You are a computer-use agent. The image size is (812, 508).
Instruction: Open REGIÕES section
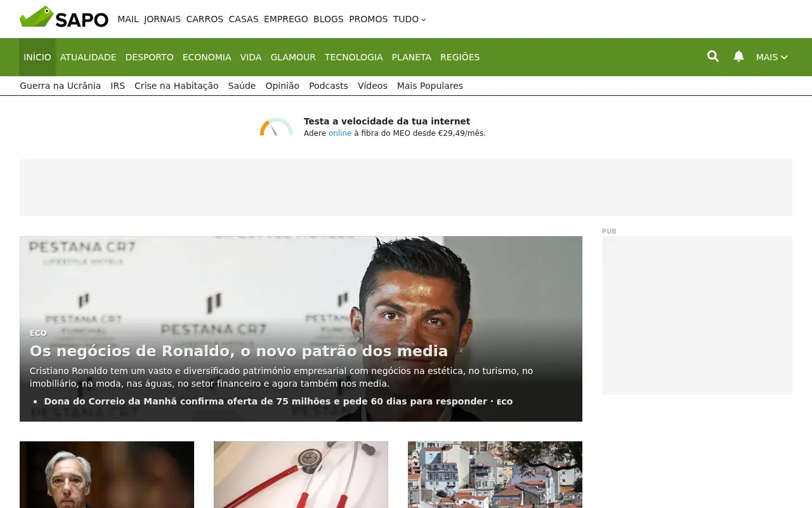tap(460, 57)
